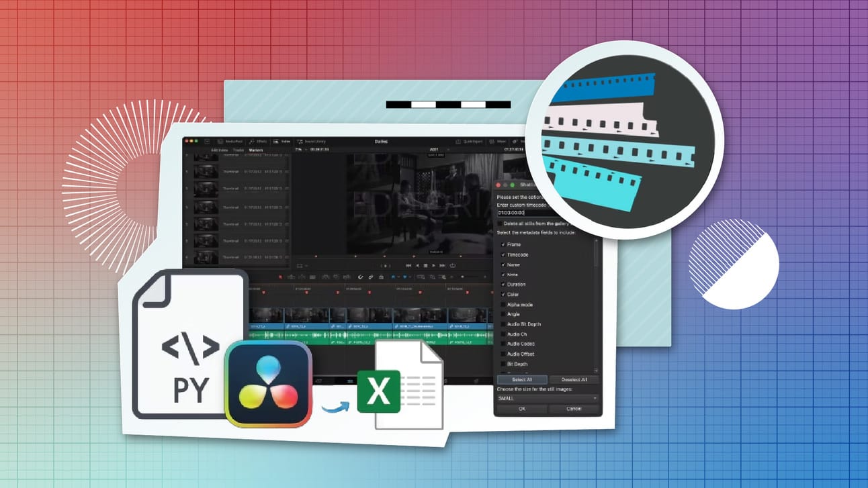Toggle loop playback in the viewer
868x488 pixels.
[x=452, y=266]
